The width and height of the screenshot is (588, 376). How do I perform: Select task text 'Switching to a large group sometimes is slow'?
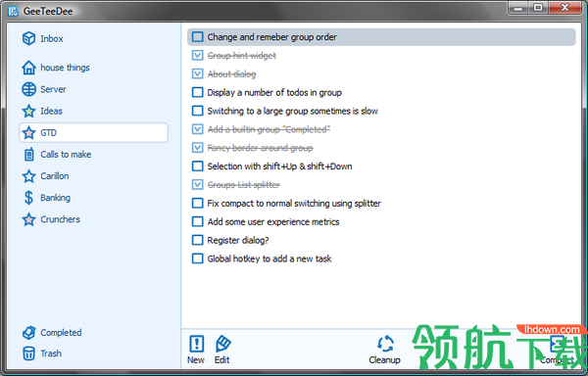pyautogui.click(x=292, y=111)
